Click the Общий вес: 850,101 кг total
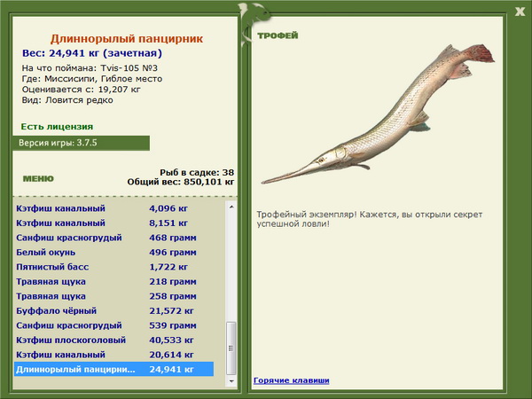The width and height of the screenshot is (532, 399). pyautogui.click(x=181, y=182)
